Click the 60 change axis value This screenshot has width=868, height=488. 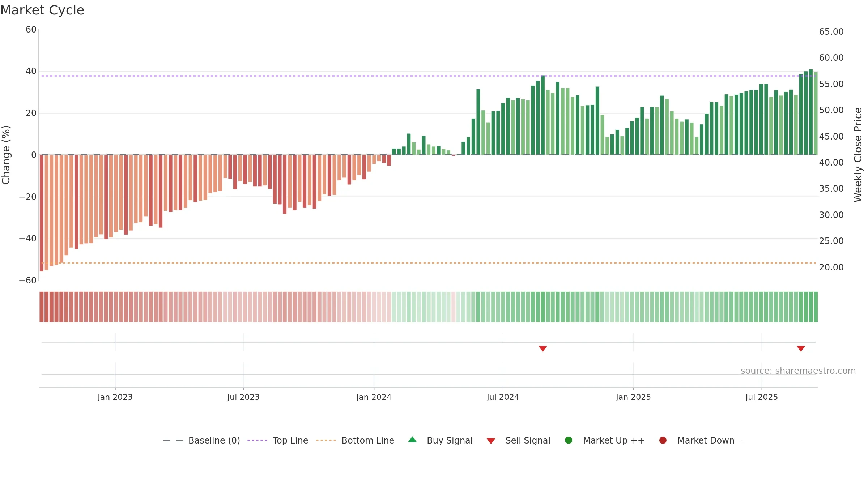pyautogui.click(x=31, y=30)
